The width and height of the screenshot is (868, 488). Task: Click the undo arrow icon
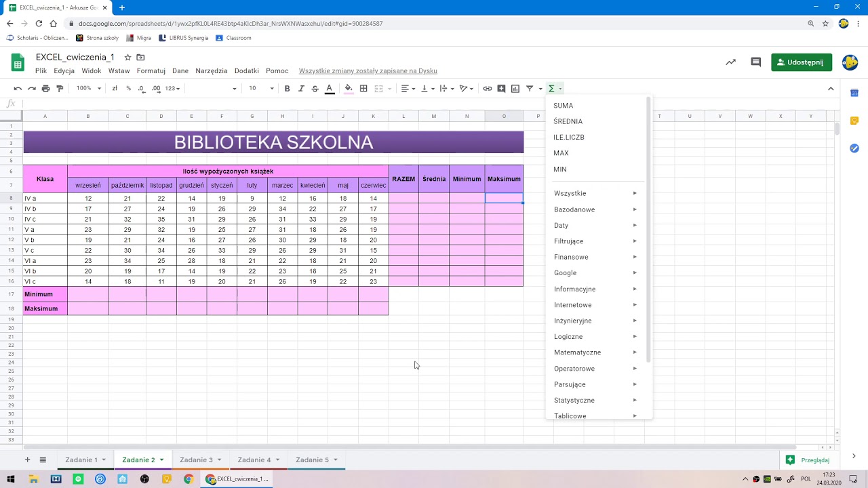click(18, 88)
